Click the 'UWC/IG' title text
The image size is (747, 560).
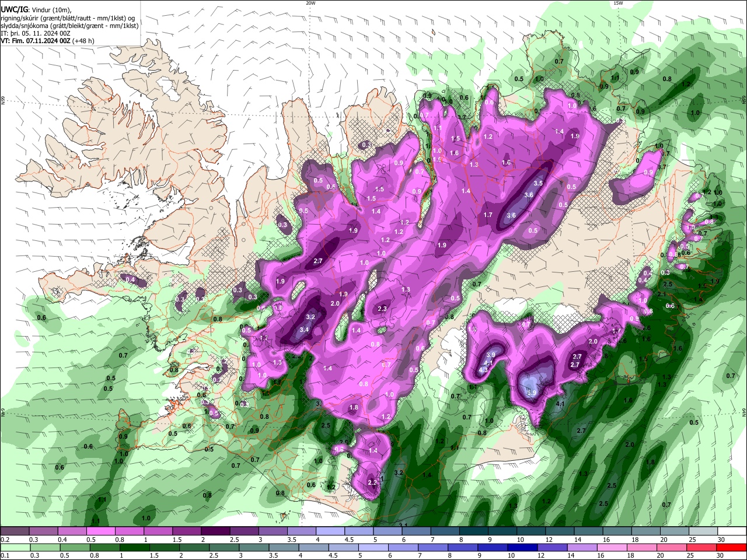coord(13,9)
